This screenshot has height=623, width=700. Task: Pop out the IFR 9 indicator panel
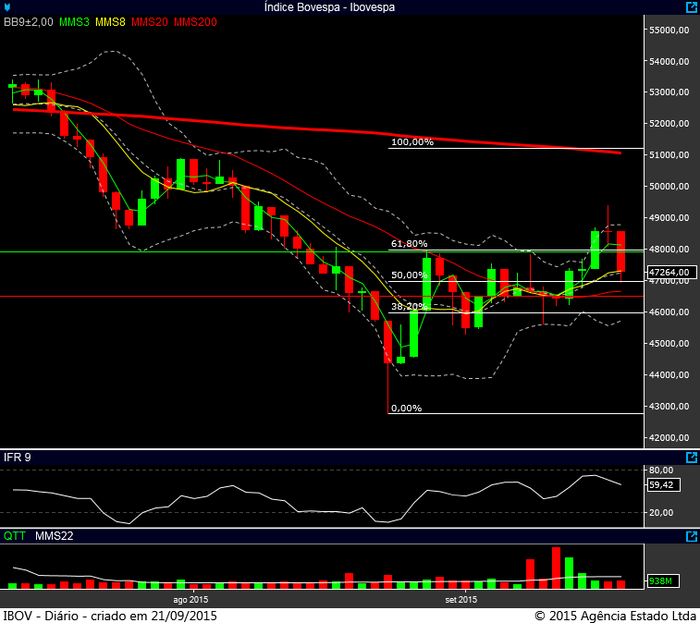pos(691,457)
